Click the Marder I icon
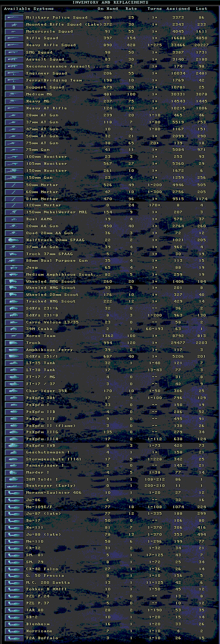 tap(14, 472)
